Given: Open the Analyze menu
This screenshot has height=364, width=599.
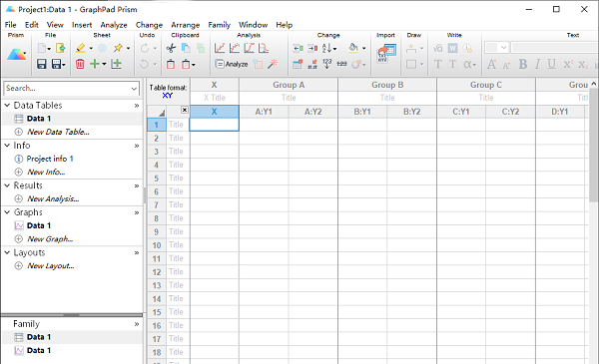Looking at the screenshot, I should 114,25.
